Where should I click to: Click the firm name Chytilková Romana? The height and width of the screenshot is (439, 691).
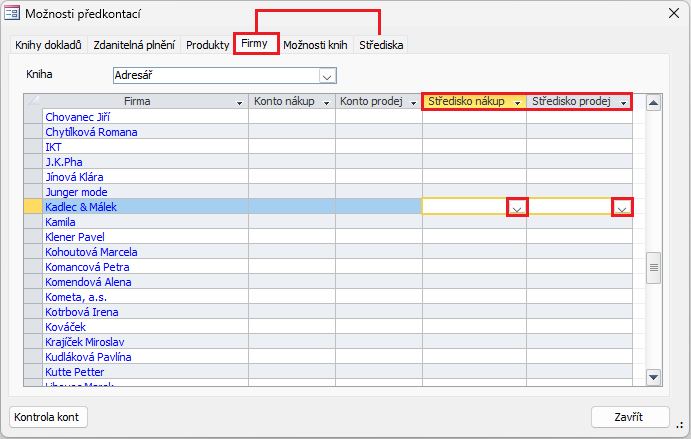(91, 132)
